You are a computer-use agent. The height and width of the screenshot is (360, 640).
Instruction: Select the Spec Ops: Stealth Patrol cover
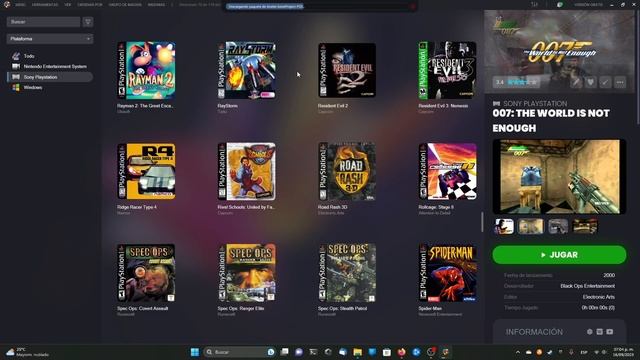[347, 273]
